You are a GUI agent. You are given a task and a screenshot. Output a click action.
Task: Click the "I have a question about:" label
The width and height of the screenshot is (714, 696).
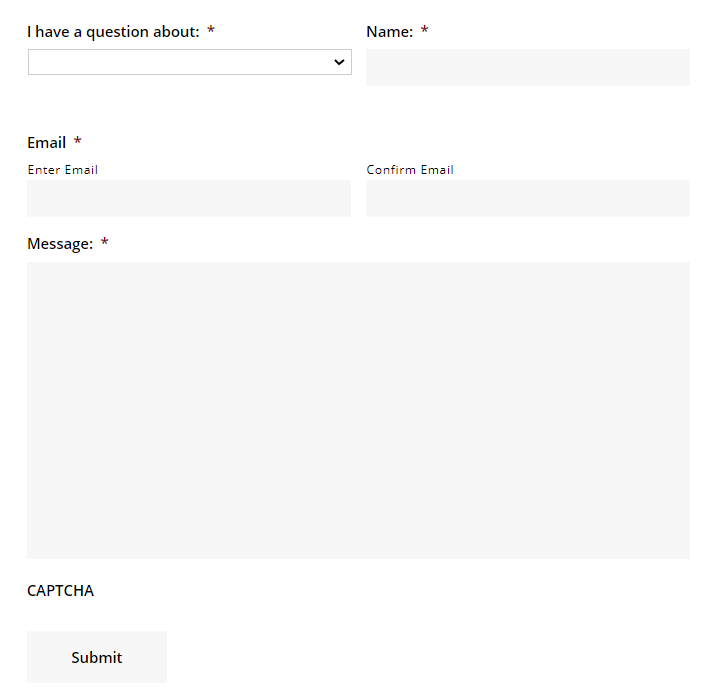(x=113, y=32)
